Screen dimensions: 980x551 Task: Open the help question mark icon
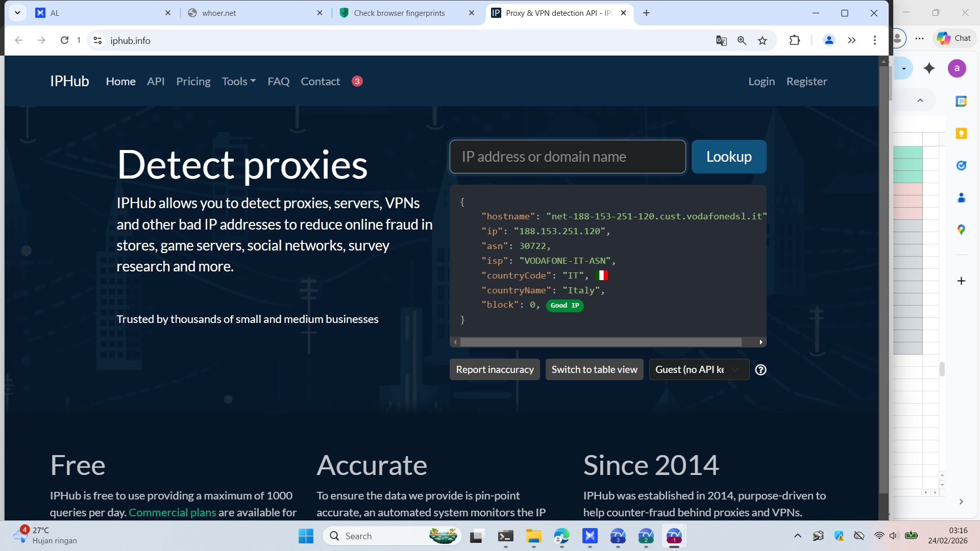[761, 370]
